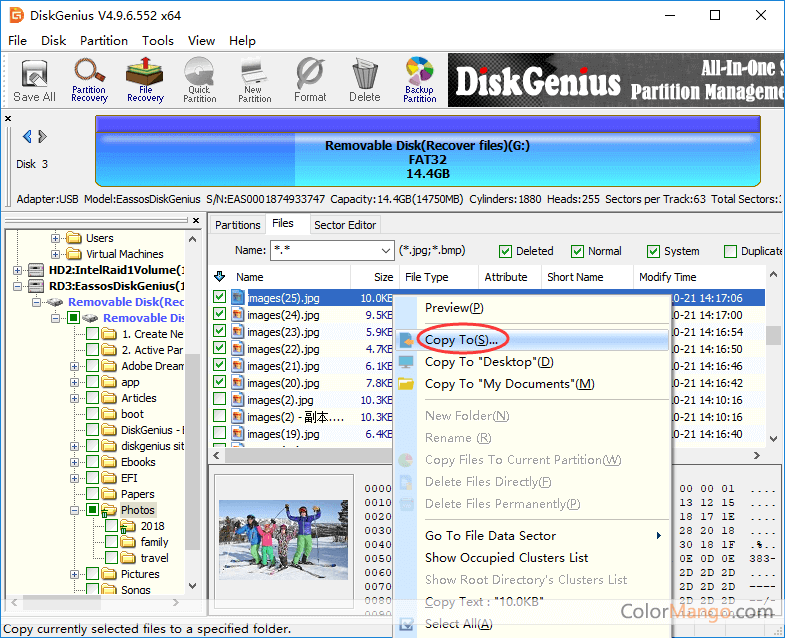The height and width of the screenshot is (638, 785).
Task: Expand the Pictures folder in tree
Action: pos(75,574)
